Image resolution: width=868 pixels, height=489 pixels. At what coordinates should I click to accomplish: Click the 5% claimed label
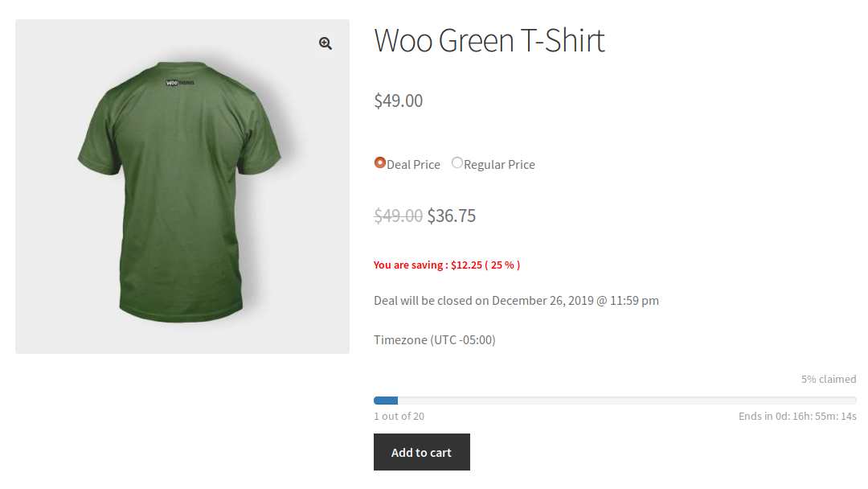tap(827, 378)
